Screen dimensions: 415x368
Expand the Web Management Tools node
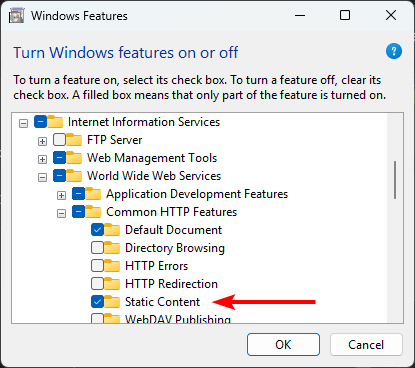tap(42, 159)
